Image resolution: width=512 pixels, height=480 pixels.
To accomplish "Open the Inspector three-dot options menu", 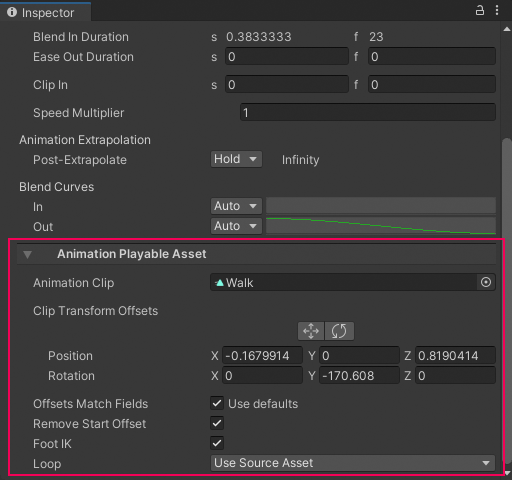I will point(497,10).
